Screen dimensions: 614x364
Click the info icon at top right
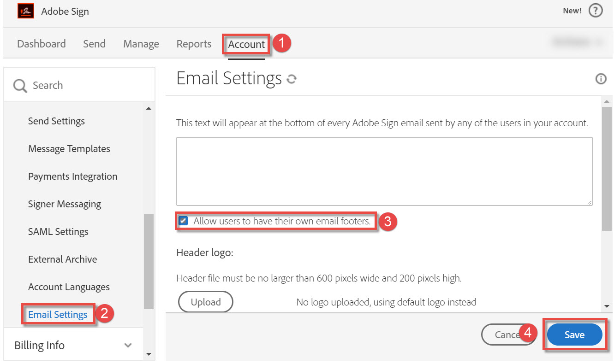click(x=601, y=79)
